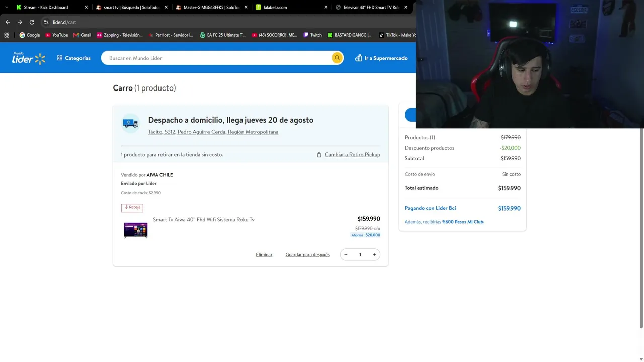Screen dimensions: 644x362
Task: Click the pickup bag icon
Action: 319,155
